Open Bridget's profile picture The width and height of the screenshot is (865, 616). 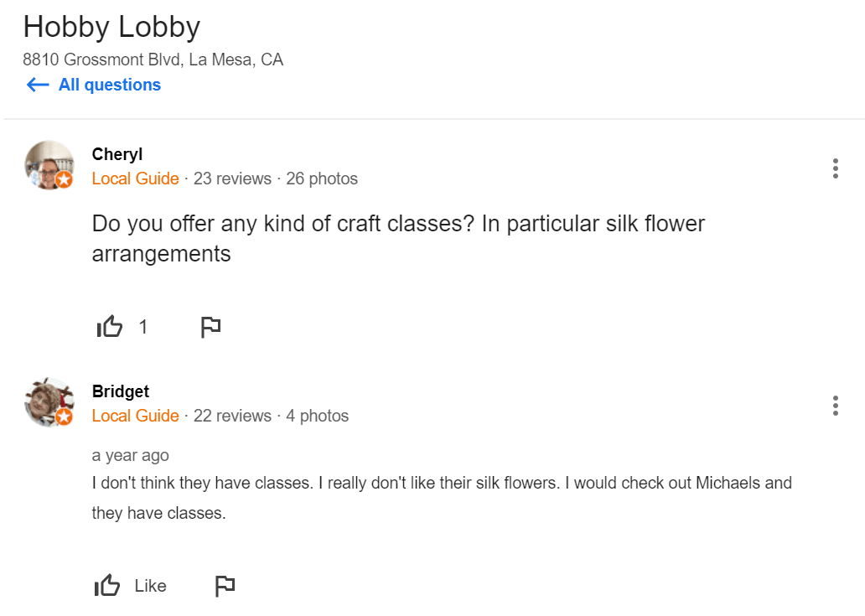49,402
